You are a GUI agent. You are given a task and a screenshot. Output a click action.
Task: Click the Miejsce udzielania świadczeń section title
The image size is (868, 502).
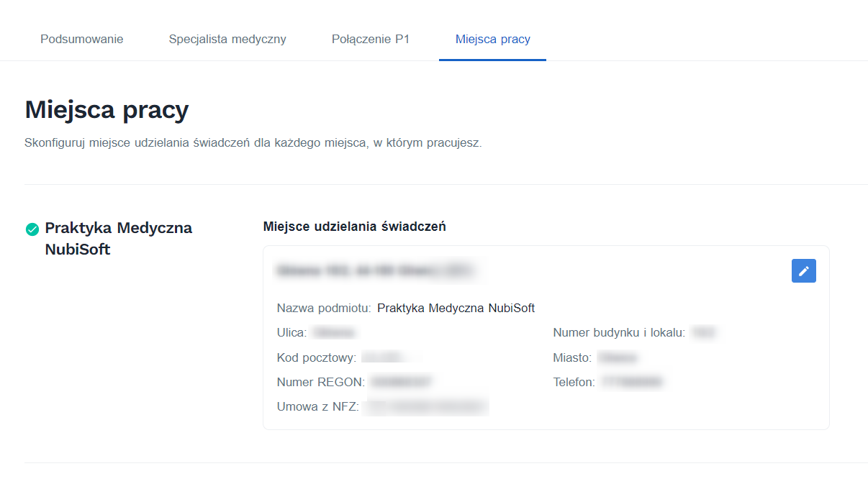click(x=354, y=226)
